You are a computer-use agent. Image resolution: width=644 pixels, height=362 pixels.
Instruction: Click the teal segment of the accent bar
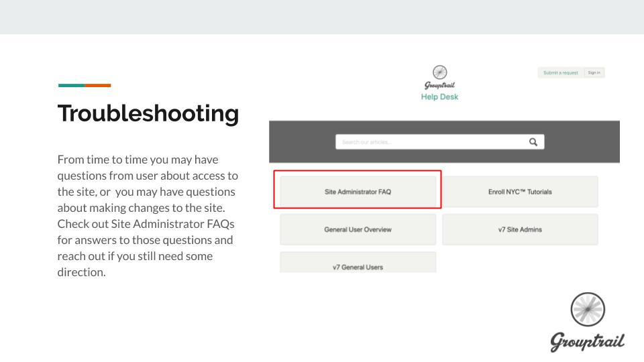click(x=71, y=85)
